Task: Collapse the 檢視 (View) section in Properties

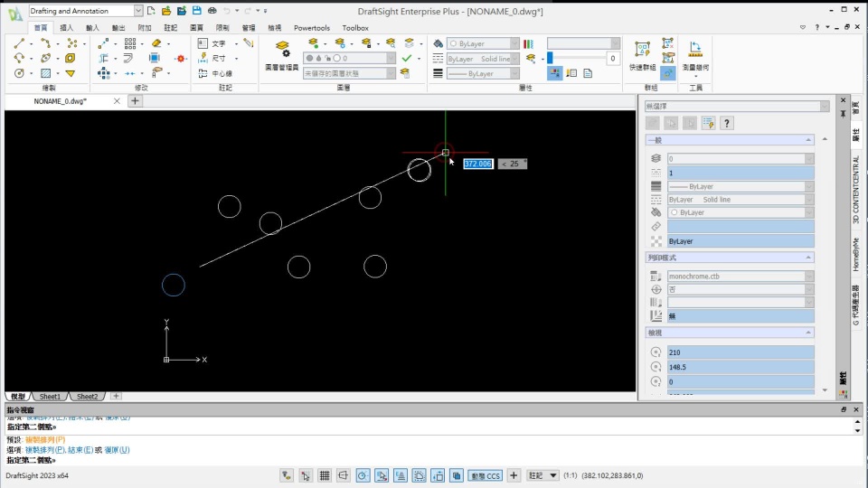Action: [x=808, y=333]
